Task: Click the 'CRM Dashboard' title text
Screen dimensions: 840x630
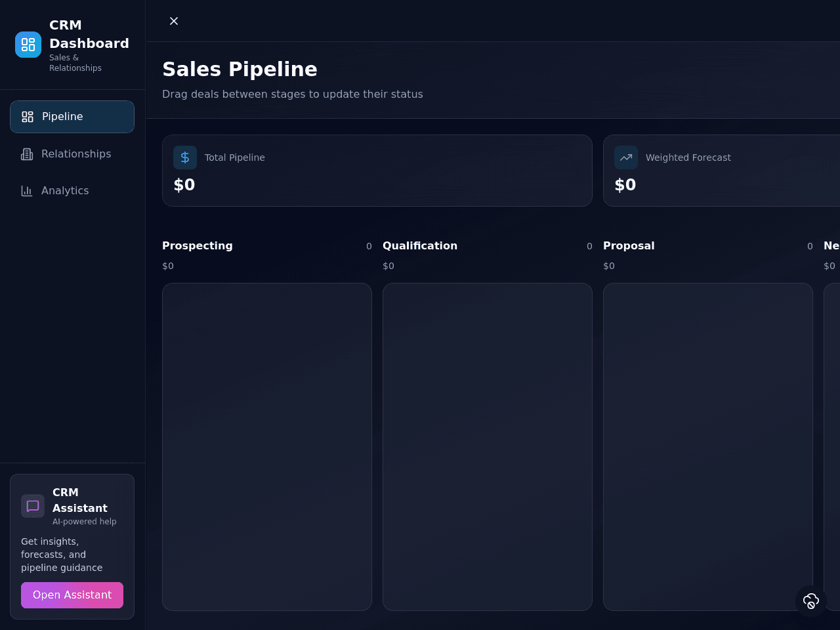Action: pos(89,34)
